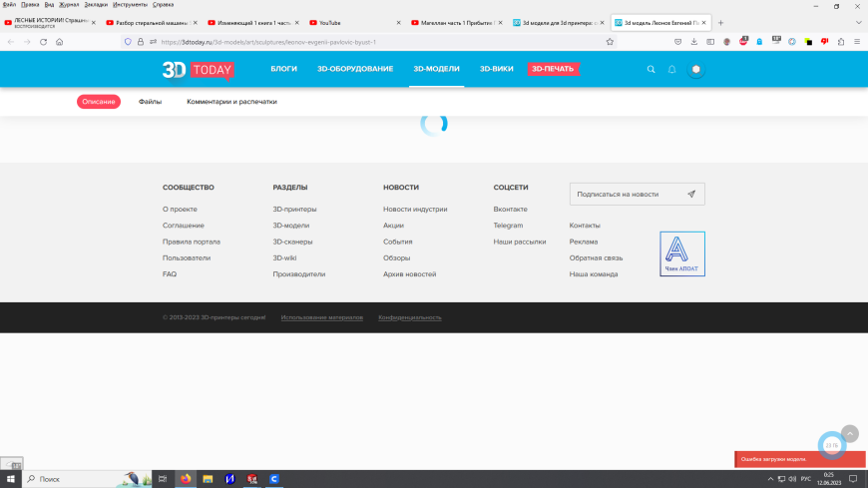
Task: Click the weather extension icon showing temperature
Action: coord(776,41)
